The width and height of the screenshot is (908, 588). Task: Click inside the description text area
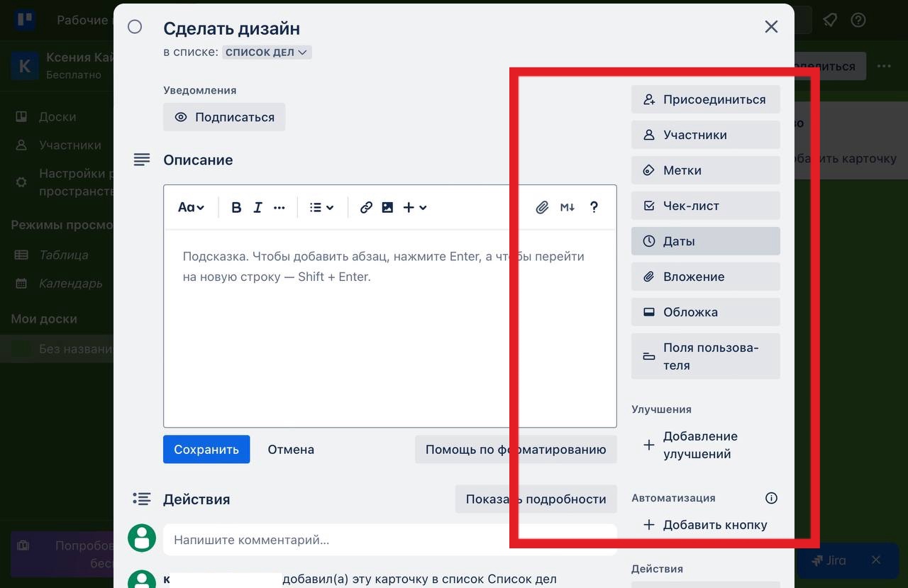pyautogui.click(x=390, y=328)
